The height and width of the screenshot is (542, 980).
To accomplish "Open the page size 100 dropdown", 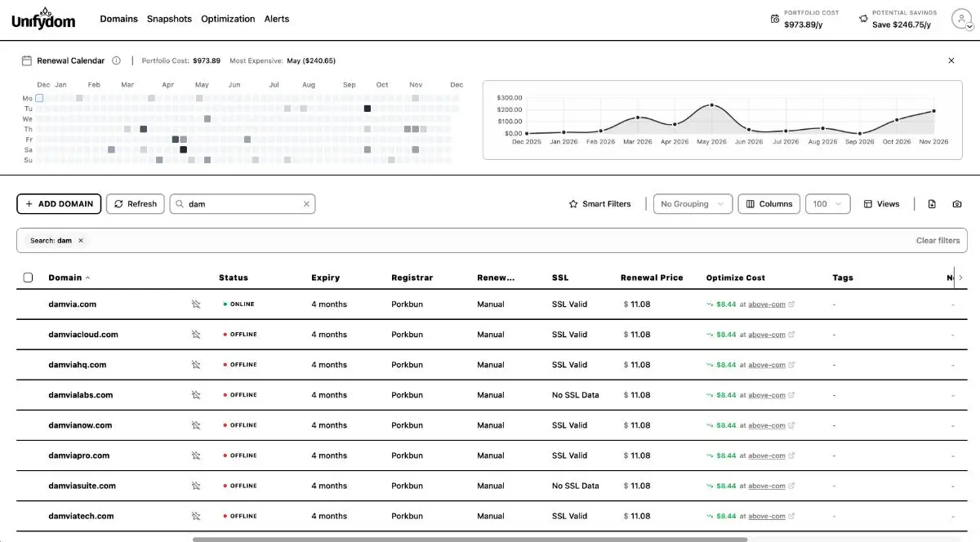I will 827,203.
